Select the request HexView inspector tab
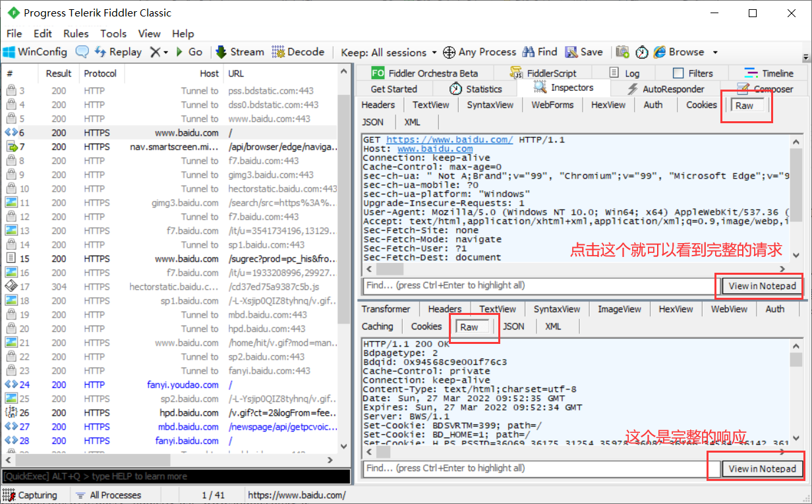This screenshot has height=504, width=812. click(608, 105)
